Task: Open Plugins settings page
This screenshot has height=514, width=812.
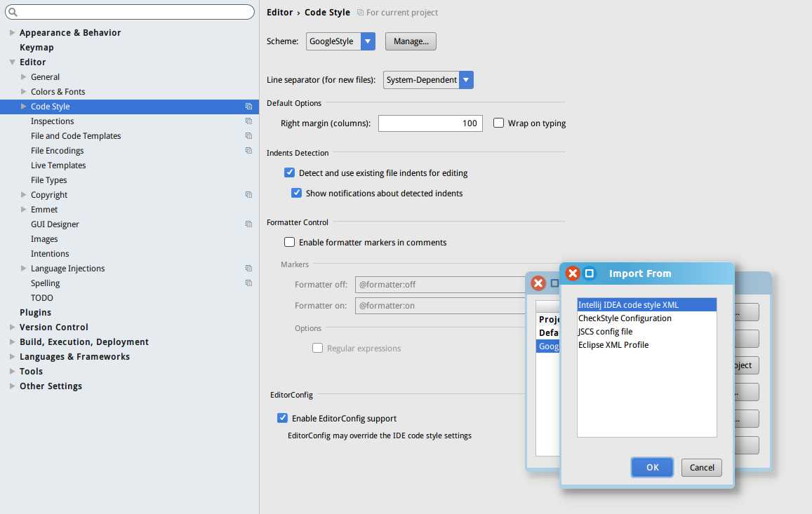Action: (35, 313)
